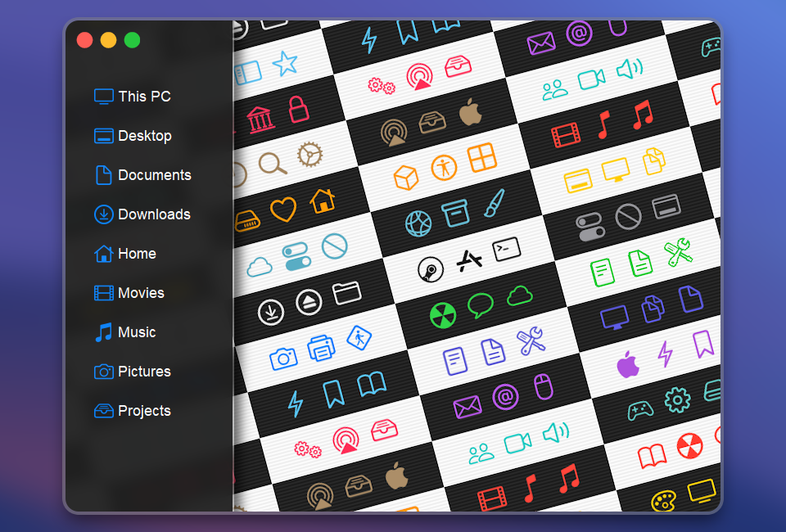Screen dimensions: 786x532
Task: Open the Projects tray entry
Action: pyautogui.click(x=133, y=411)
